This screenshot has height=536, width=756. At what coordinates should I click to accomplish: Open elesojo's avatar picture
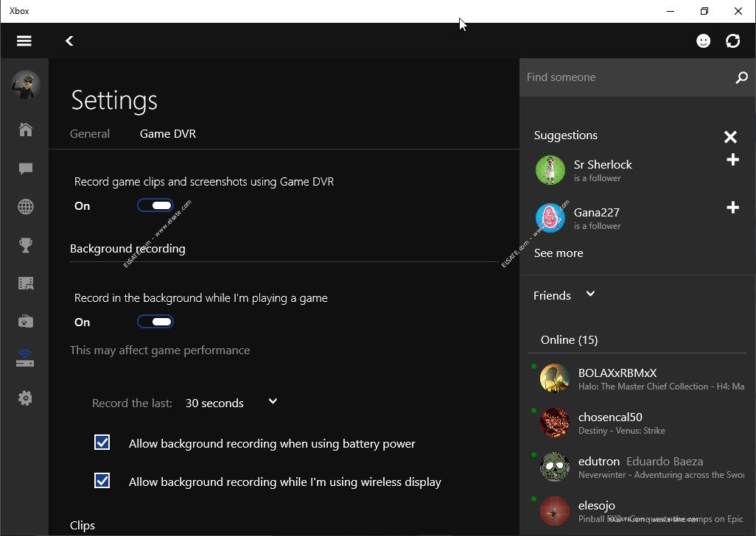(x=554, y=511)
